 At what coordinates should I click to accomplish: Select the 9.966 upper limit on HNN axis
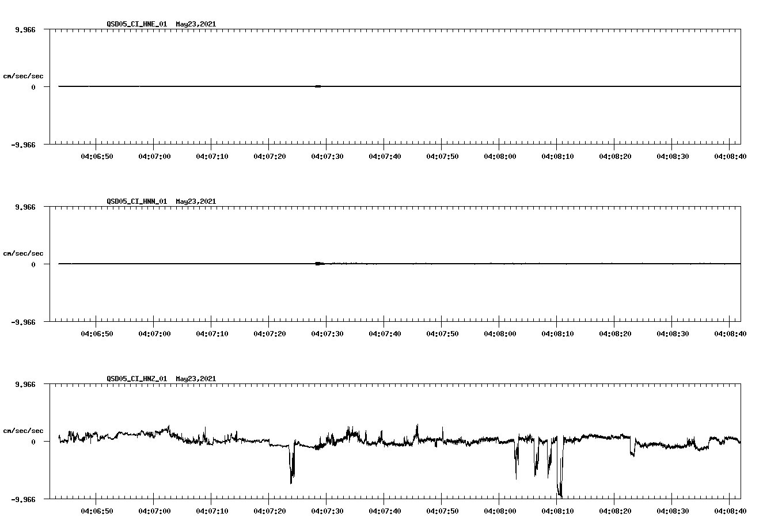tap(25, 207)
